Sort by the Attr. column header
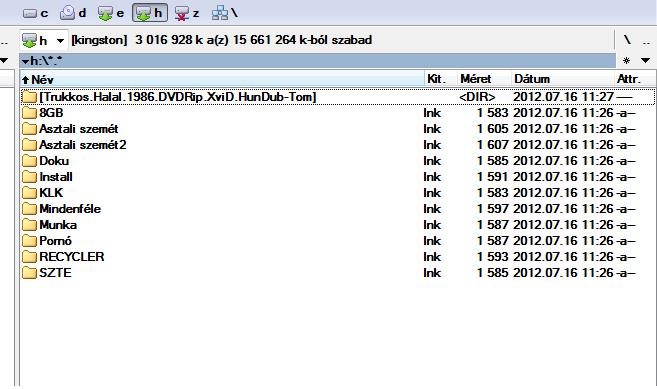This screenshot has width=657, height=389. pos(634,79)
